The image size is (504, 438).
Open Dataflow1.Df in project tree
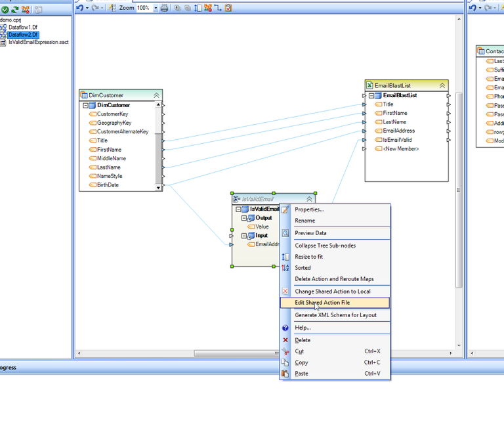click(x=23, y=27)
